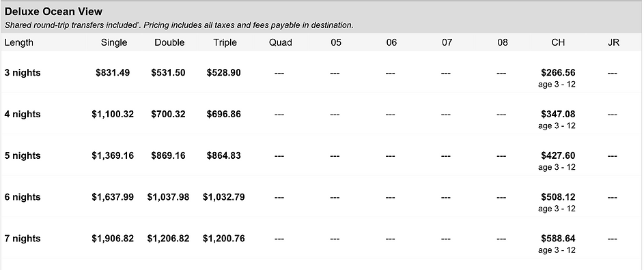The height and width of the screenshot is (270, 644).
Task: Click the $1,206.82 double price
Action: point(168,239)
